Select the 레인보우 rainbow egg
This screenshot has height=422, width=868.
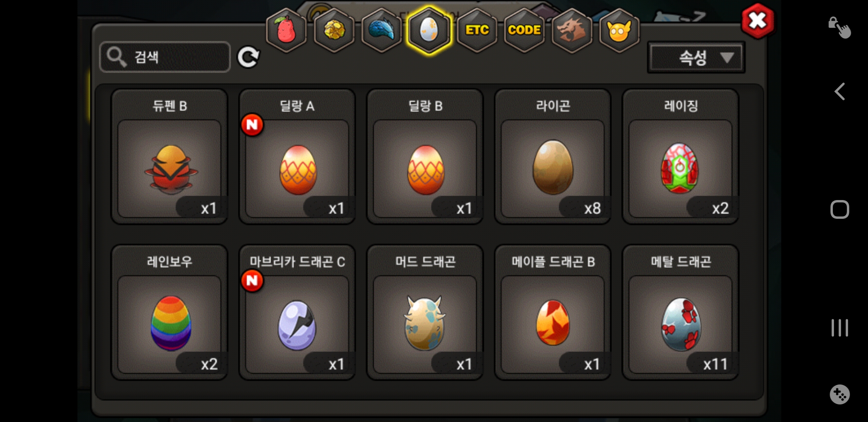click(169, 313)
